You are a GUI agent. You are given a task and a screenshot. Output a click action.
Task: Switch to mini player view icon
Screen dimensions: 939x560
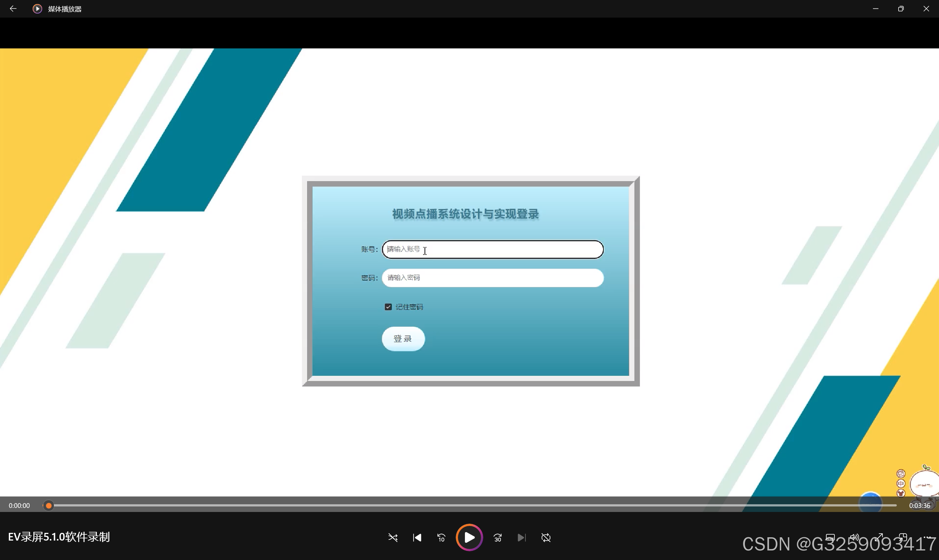(x=903, y=537)
